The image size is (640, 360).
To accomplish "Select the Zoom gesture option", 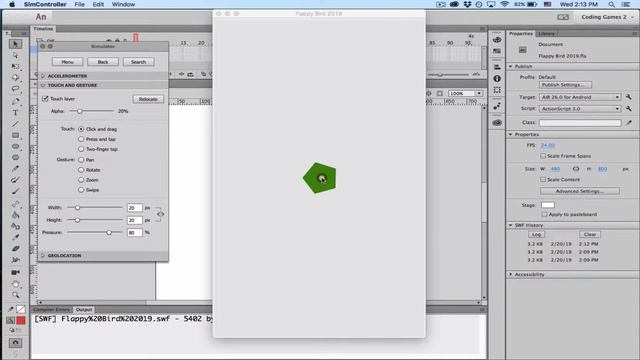I will click(x=81, y=180).
